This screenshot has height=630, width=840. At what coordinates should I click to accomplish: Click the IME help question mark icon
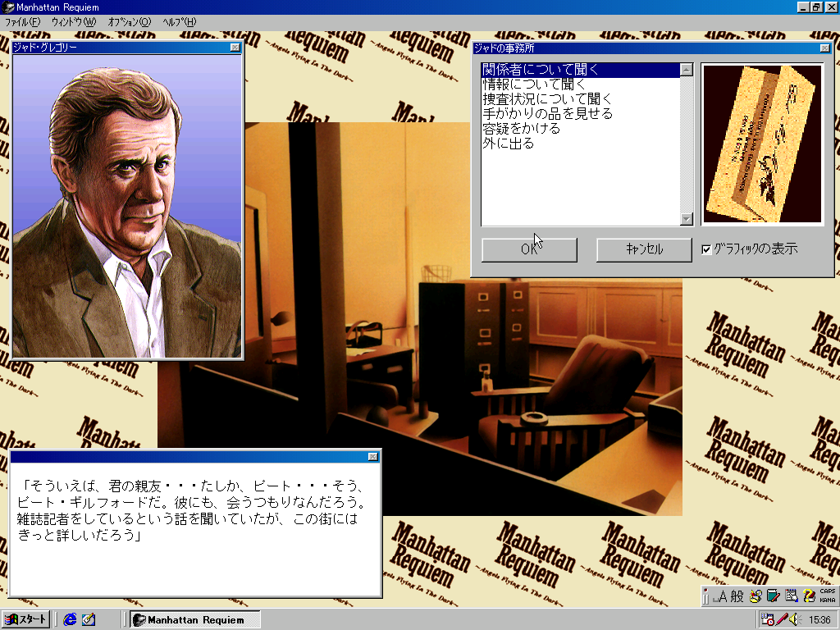809,596
